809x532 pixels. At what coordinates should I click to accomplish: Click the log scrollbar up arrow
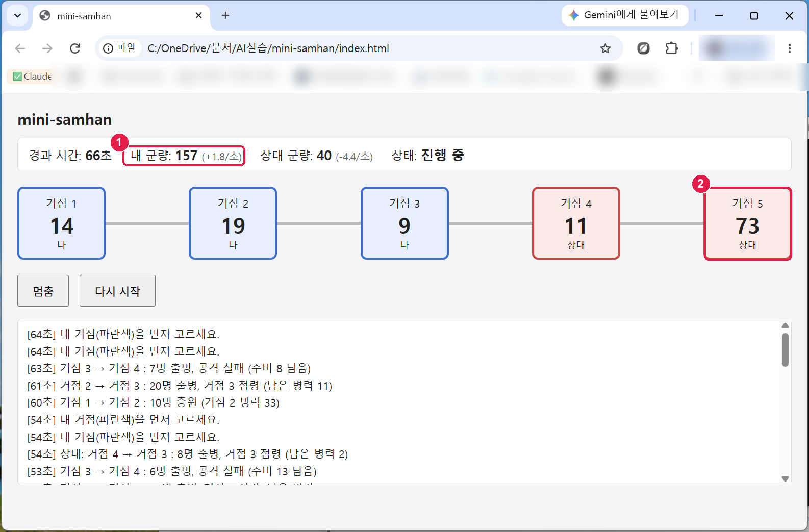point(785,325)
